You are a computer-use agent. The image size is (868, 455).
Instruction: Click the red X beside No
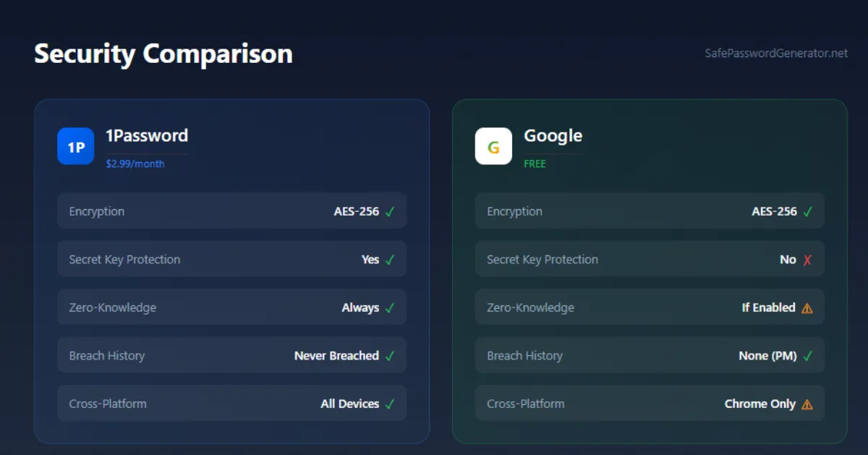click(x=807, y=260)
